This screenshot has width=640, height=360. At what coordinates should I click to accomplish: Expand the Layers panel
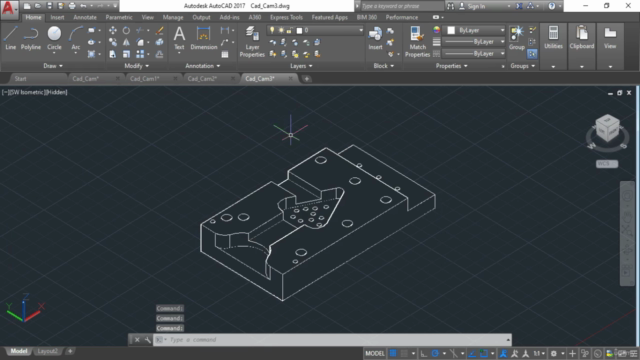[301, 66]
